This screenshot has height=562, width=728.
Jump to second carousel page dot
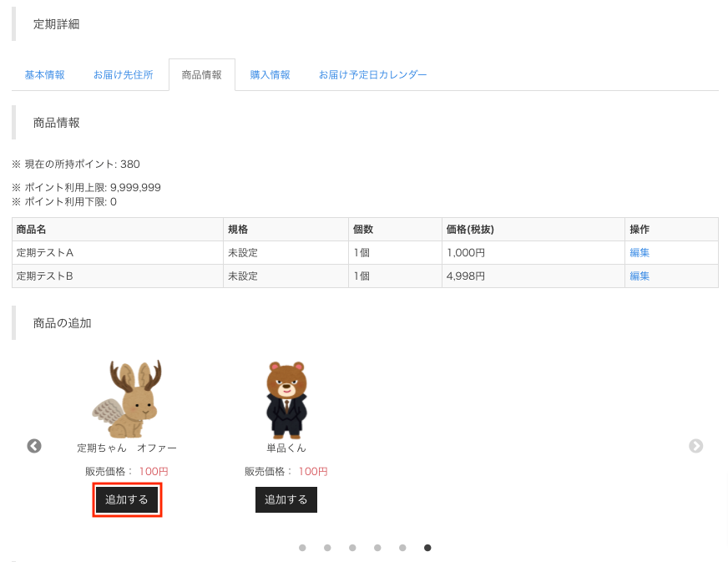tap(327, 548)
